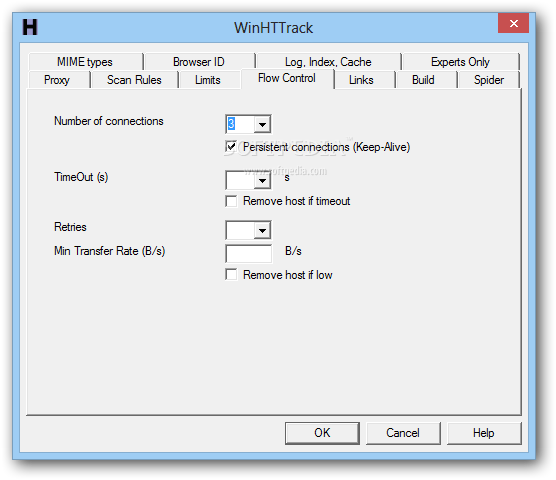This screenshot has width=556, height=480.
Task: Click the WinHTTrack H logo icon
Action: click(x=30, y=27)
